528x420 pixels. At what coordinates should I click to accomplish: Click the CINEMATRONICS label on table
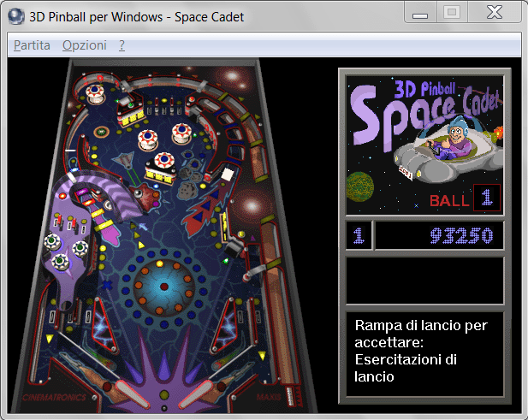point(54,398)
